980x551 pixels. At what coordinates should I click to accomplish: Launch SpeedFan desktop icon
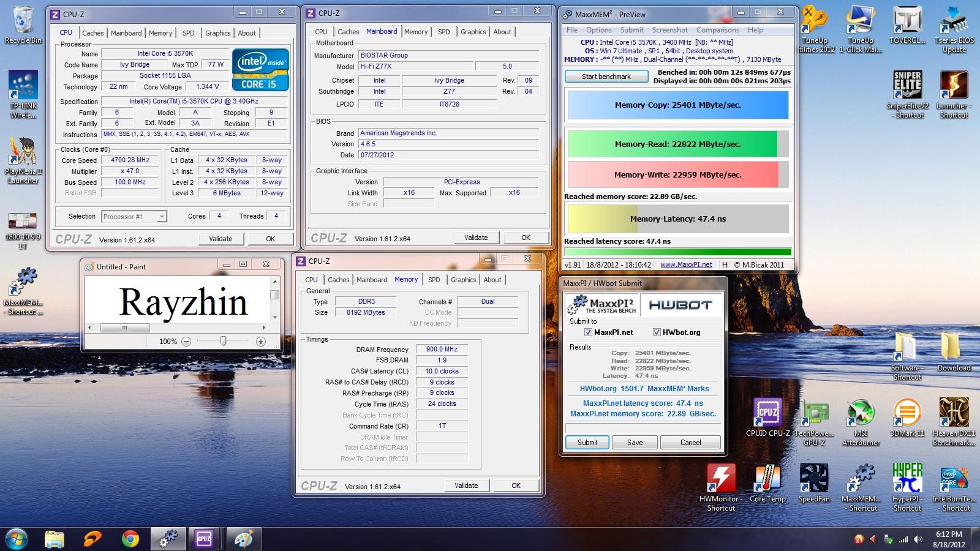coord(814,484)
